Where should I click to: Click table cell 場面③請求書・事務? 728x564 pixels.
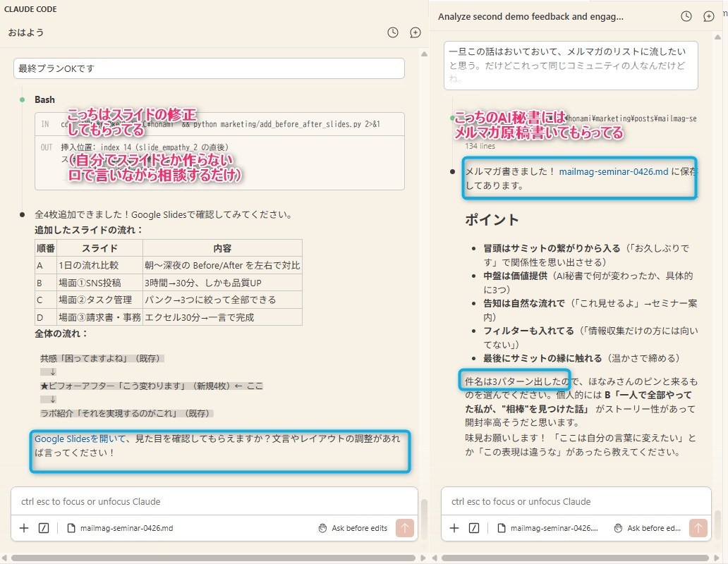click(99, 318)
